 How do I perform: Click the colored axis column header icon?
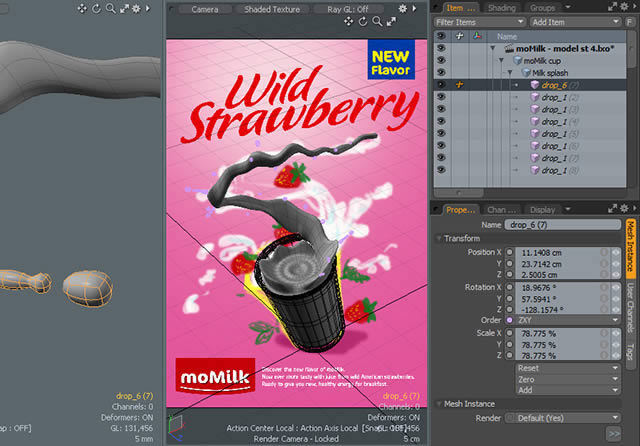coord(477,36)
